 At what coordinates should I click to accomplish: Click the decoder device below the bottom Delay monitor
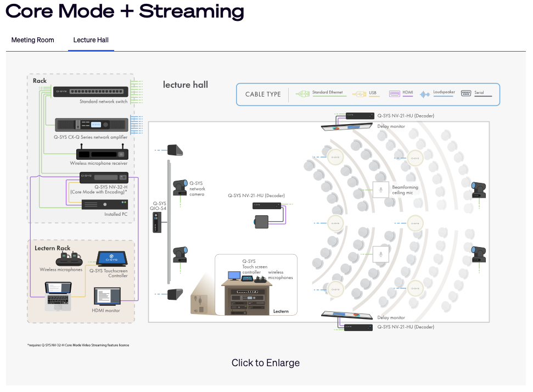(x=358, y=328)
